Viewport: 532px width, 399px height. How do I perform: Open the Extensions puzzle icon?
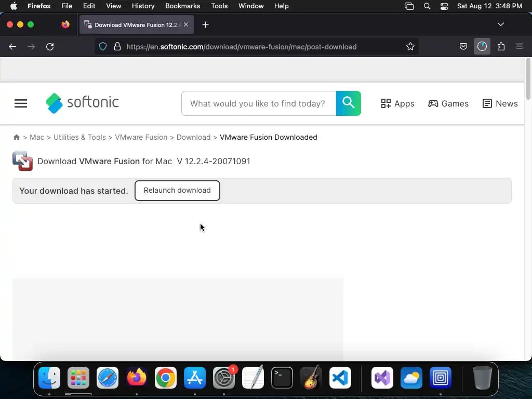(501, 46)
